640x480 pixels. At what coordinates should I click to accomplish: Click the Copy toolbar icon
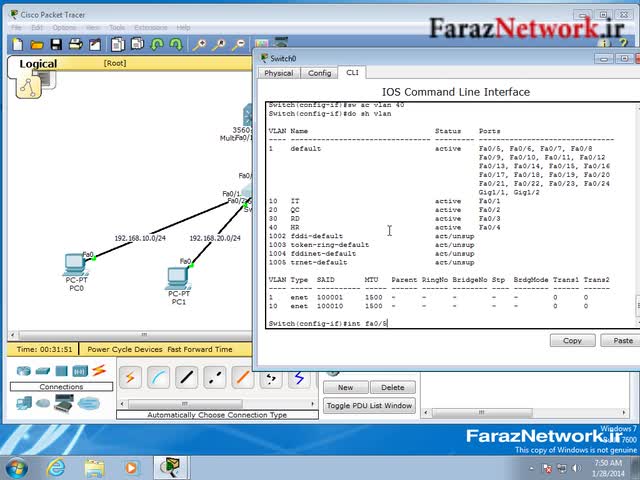pyautogui.click(x=118, y=44)
